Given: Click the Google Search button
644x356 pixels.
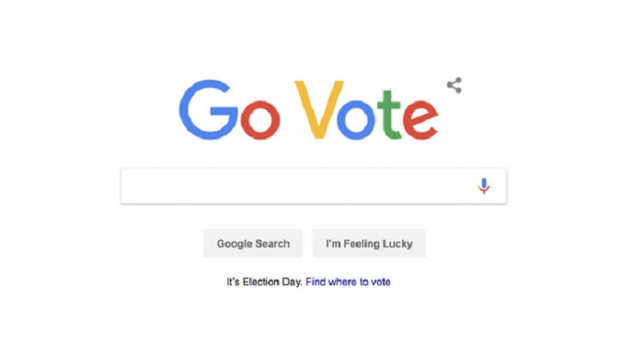Looking at the screenshot, I should coord(253,244).
